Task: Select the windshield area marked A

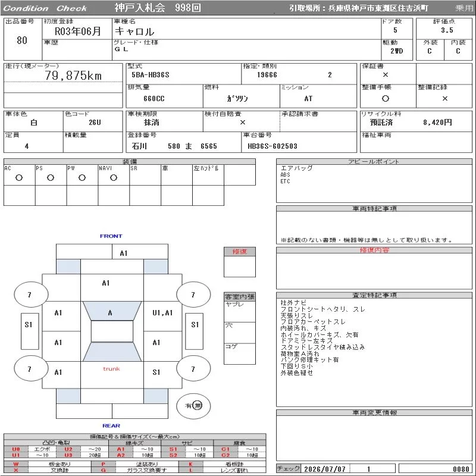Action: [x=112, y=311]
